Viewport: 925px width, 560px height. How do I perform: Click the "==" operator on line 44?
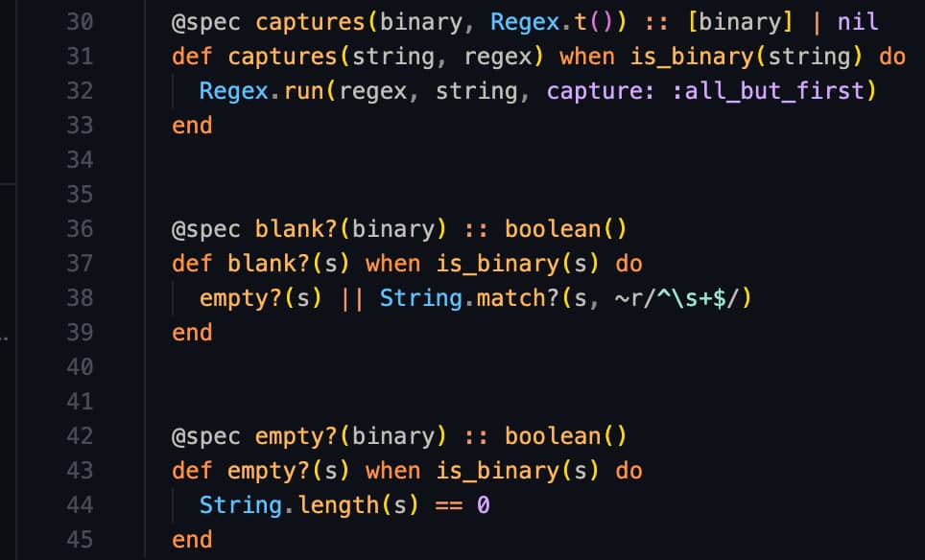pos(448,505)
